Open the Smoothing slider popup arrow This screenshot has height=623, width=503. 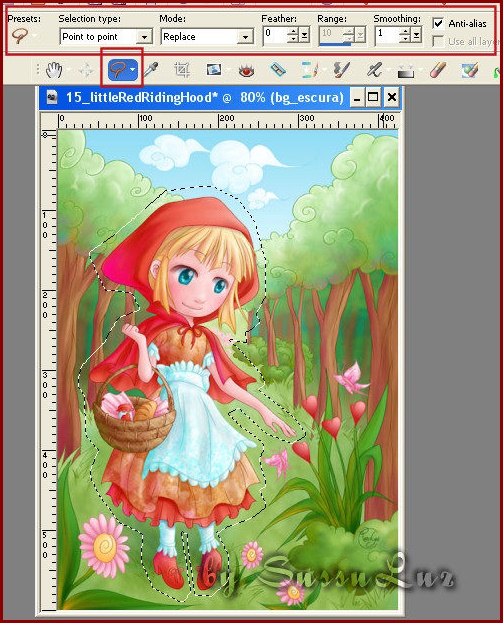416,35
